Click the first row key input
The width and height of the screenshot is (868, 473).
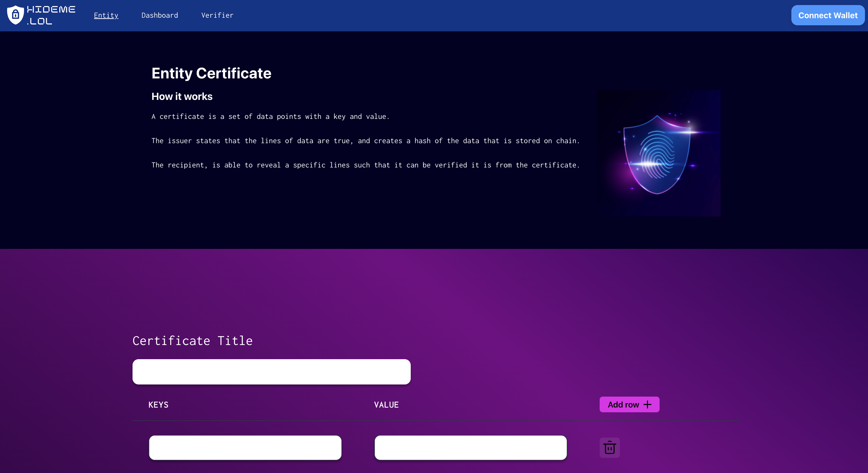pyautogui.click(x=245, y=447)
